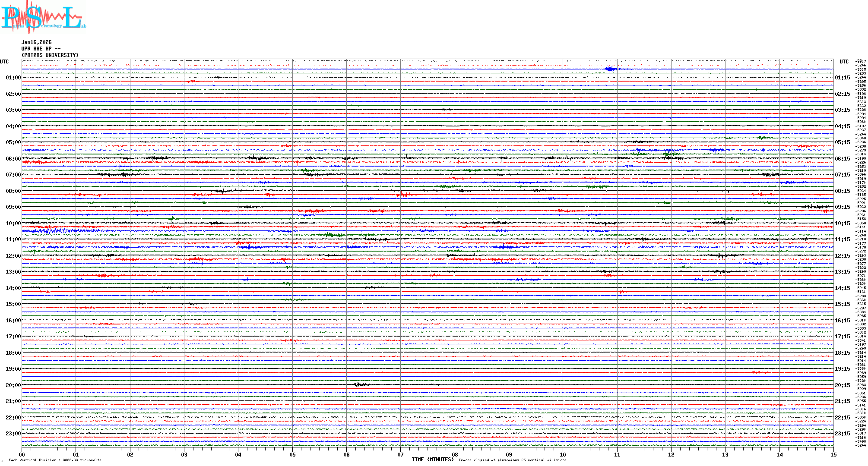Click the Each Vertical Division microvolts note
The width and height of the screenshot is (868, 466).
click(55, 460)
